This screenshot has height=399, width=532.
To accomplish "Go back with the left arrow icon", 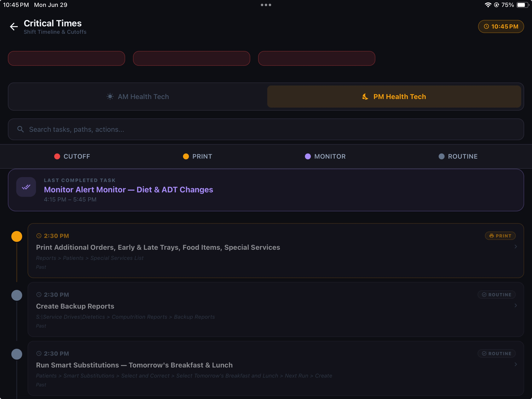I will (14, 26).
